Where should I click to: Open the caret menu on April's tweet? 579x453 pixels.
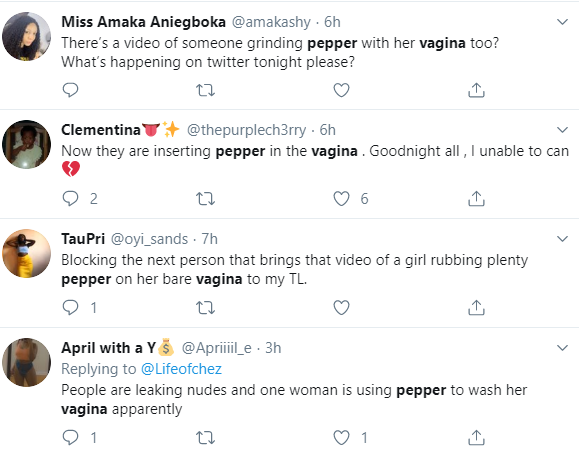pos(562,348)
